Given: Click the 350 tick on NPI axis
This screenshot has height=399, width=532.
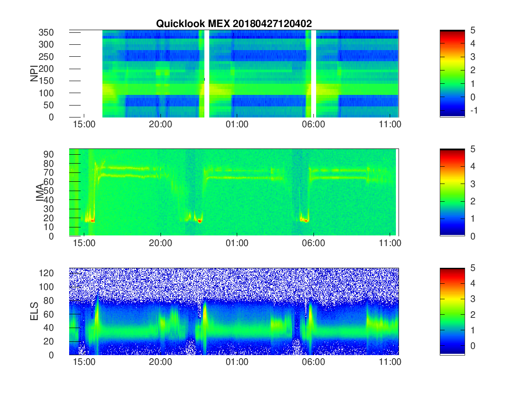Looking at the screenshot, I should pos(47,32).
